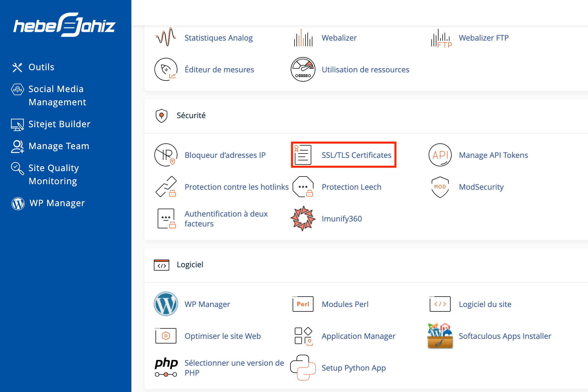The width and height of the screenshot is (588, 392).
Task: Open Authentification à deux facteurs link
Action: (226, 218)
